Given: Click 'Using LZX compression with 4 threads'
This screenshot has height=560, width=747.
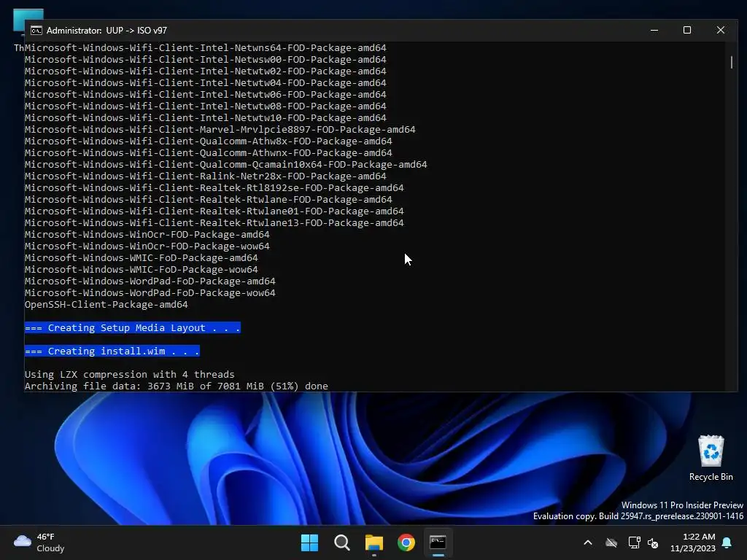Looking at the screenshot, I should pos(130,374).
